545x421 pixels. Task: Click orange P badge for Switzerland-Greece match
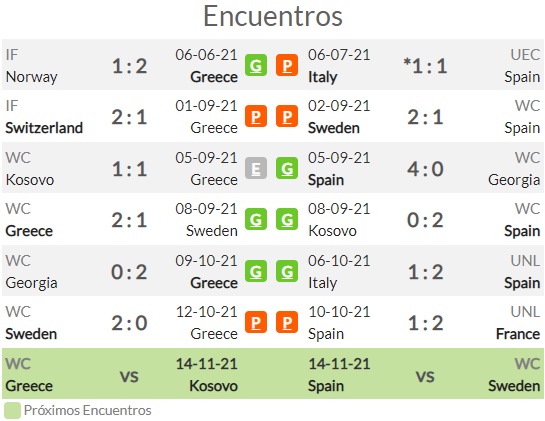point(256,116)
